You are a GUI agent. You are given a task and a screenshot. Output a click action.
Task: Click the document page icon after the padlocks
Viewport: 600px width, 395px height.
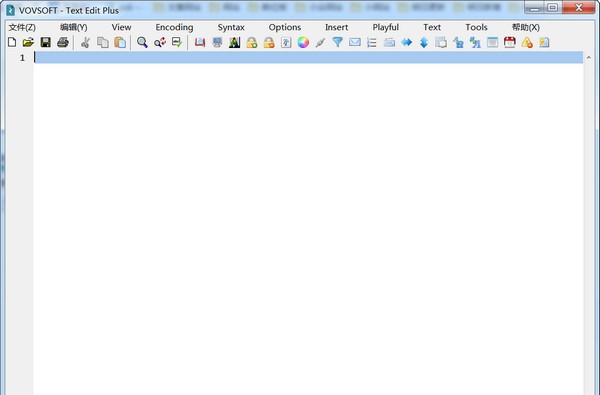(x=286, y=42)
